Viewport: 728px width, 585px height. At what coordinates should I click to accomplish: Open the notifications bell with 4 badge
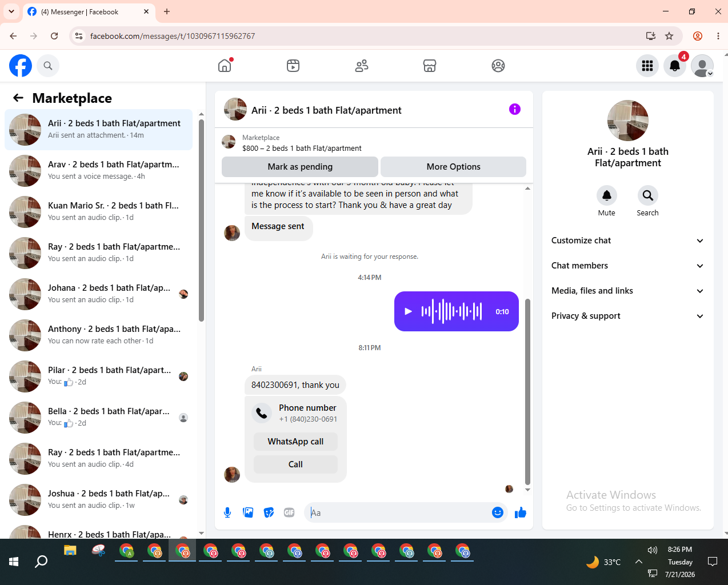click(675, 66)
